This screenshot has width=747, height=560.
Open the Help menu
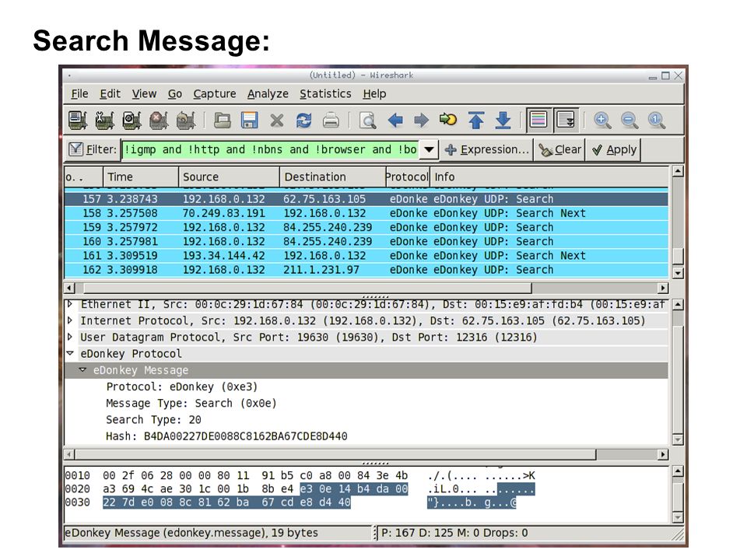374,94
